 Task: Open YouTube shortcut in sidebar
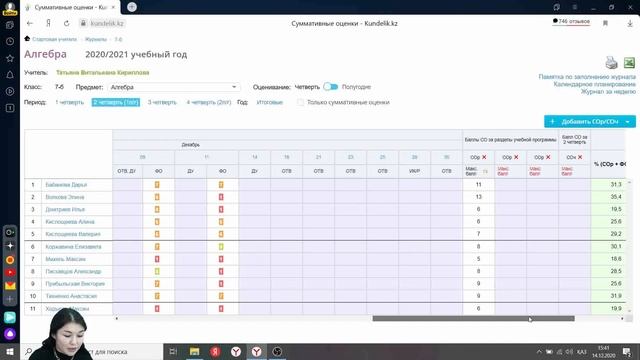[10, 273]
